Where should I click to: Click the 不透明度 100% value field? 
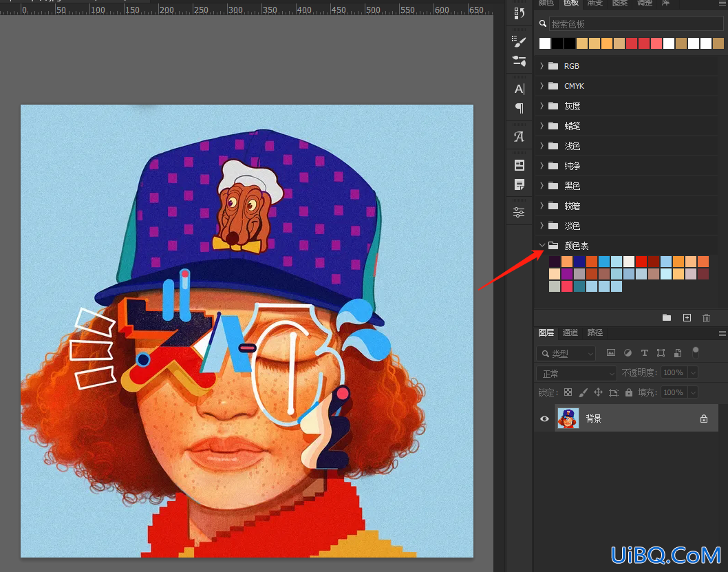tap(674, 372)
